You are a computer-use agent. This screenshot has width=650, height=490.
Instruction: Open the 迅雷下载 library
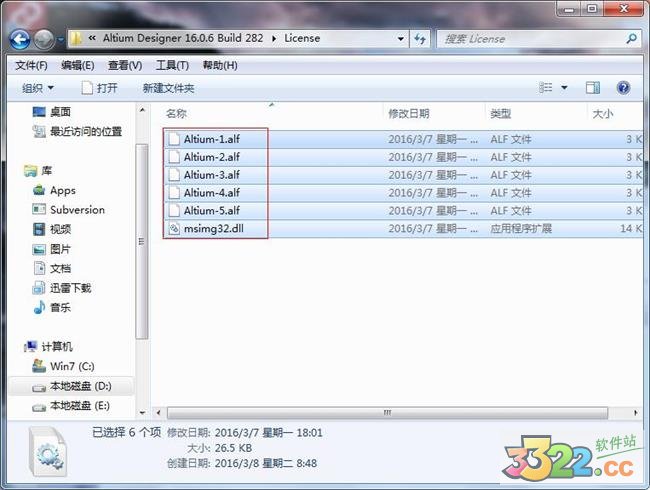(62, 288)
